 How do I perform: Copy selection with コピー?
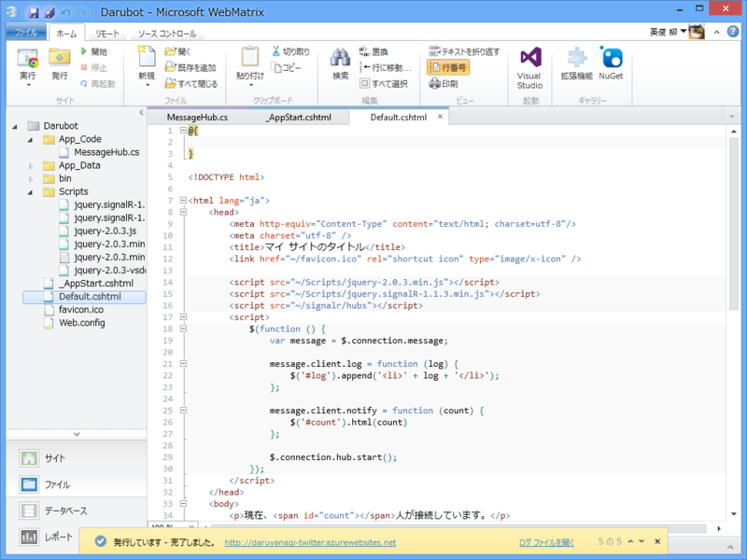coord(287,67)
